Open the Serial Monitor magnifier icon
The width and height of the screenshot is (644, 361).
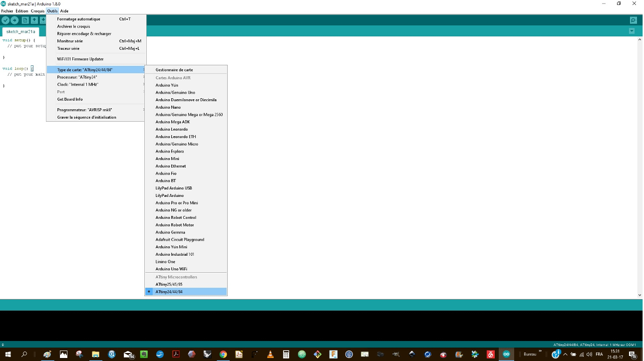click(633, 20)
